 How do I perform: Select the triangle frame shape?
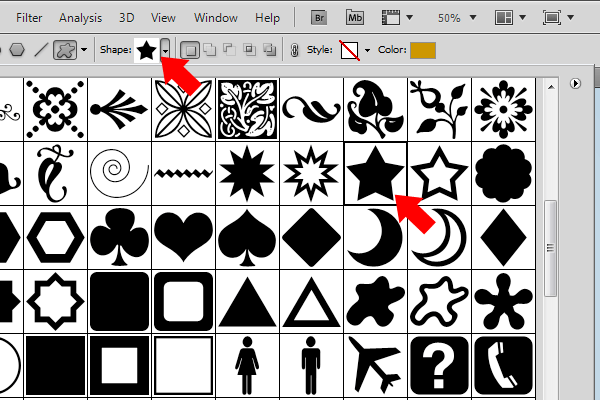311,302
